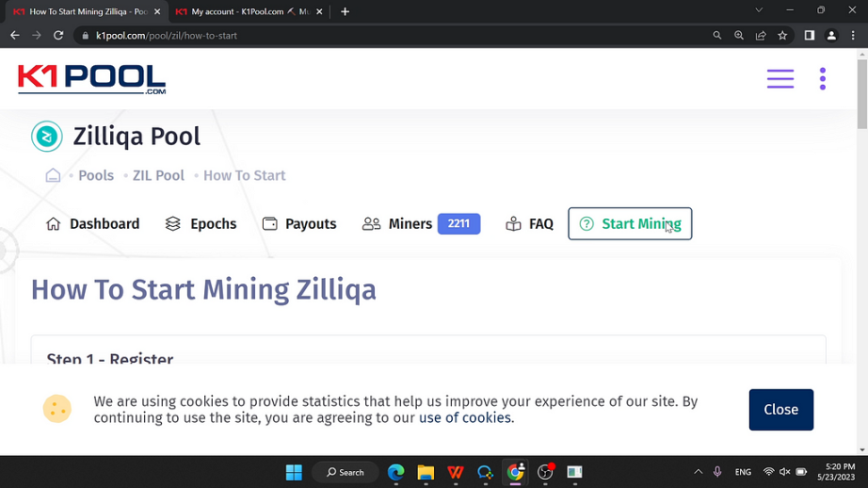Expand the tab search chevron

coord(759,10)
